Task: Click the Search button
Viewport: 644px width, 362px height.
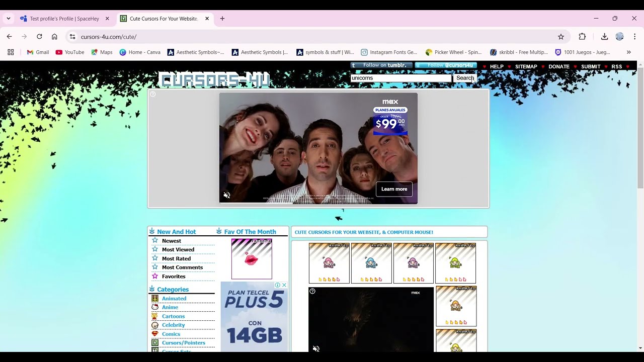Action: pyautogui.click(x=465, y=78)
